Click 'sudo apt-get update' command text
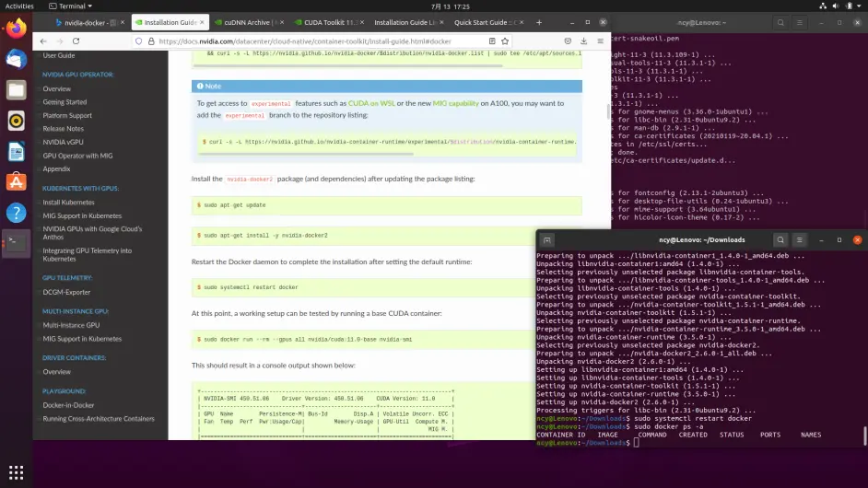 [235, 205]
